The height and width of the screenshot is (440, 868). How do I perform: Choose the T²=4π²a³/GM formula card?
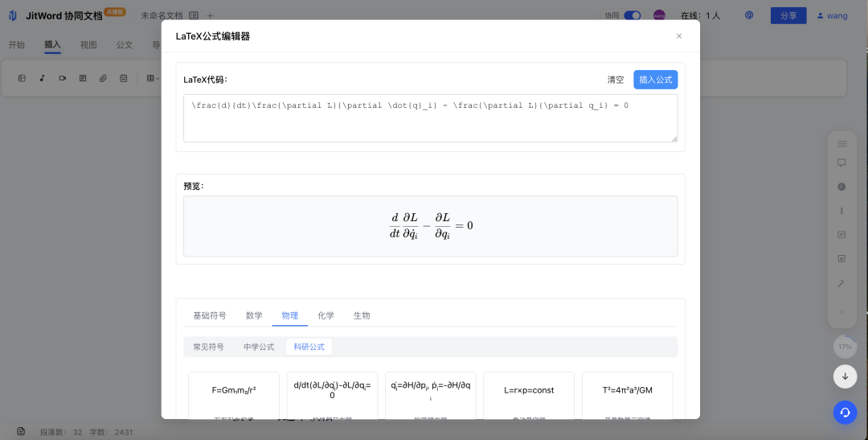click(627, 395)
